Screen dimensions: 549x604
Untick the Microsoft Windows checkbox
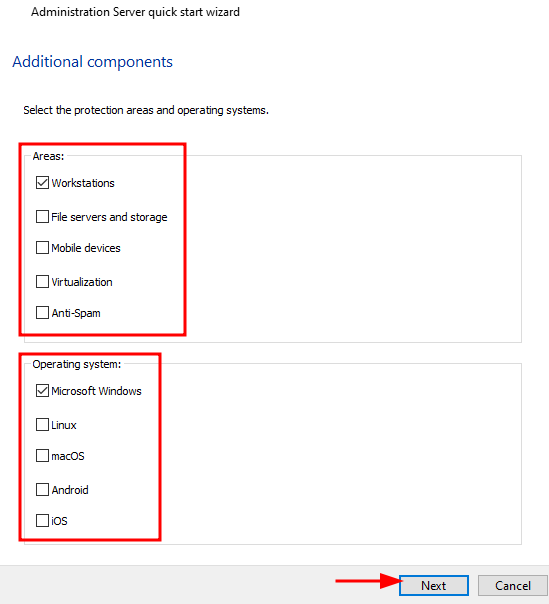point(42,391)
